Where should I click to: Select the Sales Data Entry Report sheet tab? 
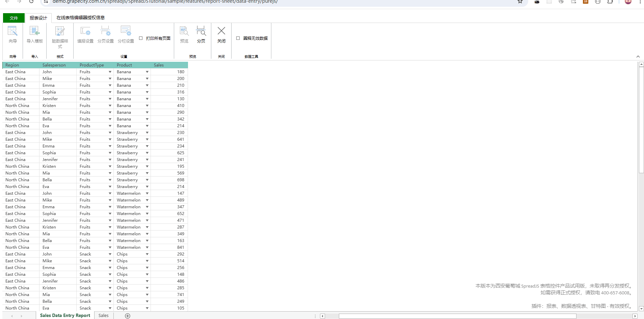[x=65, y=316]
